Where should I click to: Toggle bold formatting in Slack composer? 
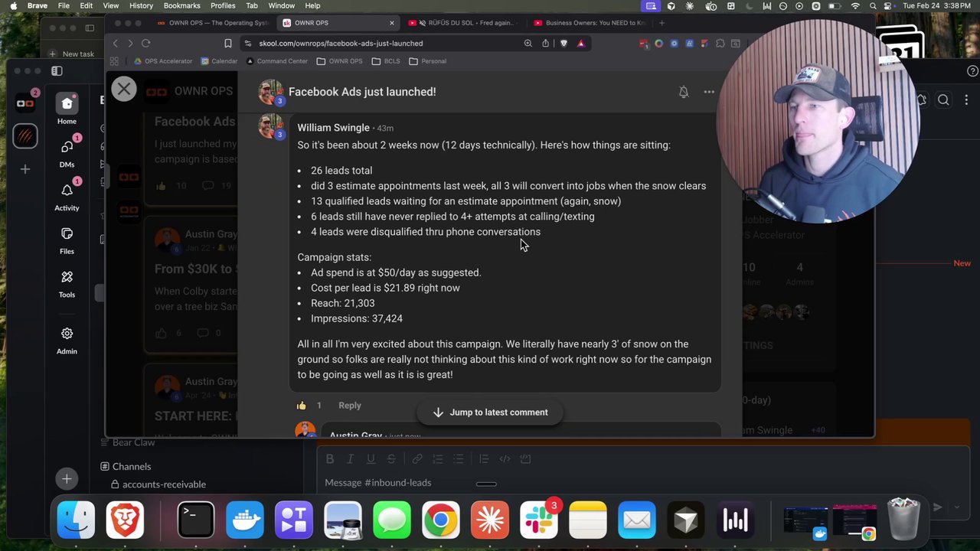(330, 459)
